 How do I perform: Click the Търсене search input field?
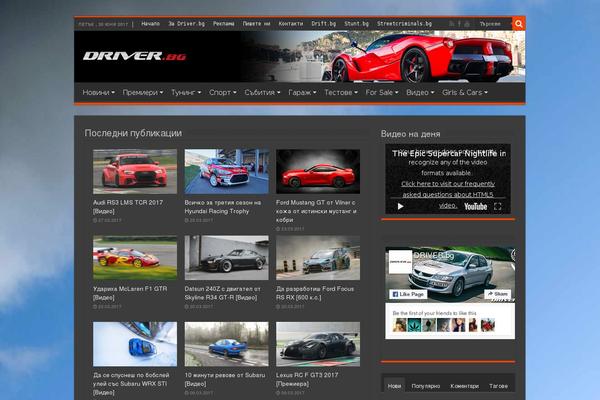[493, 24]
